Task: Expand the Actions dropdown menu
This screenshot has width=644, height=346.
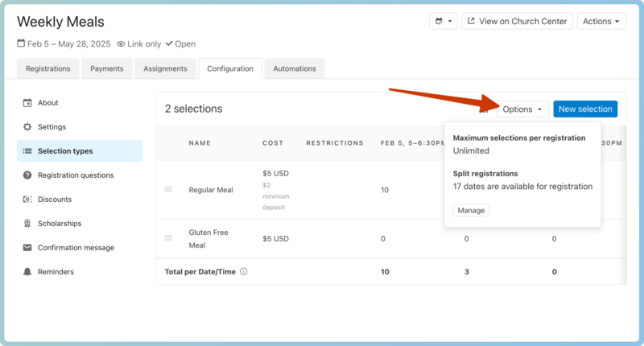Action: coord(601,22)
